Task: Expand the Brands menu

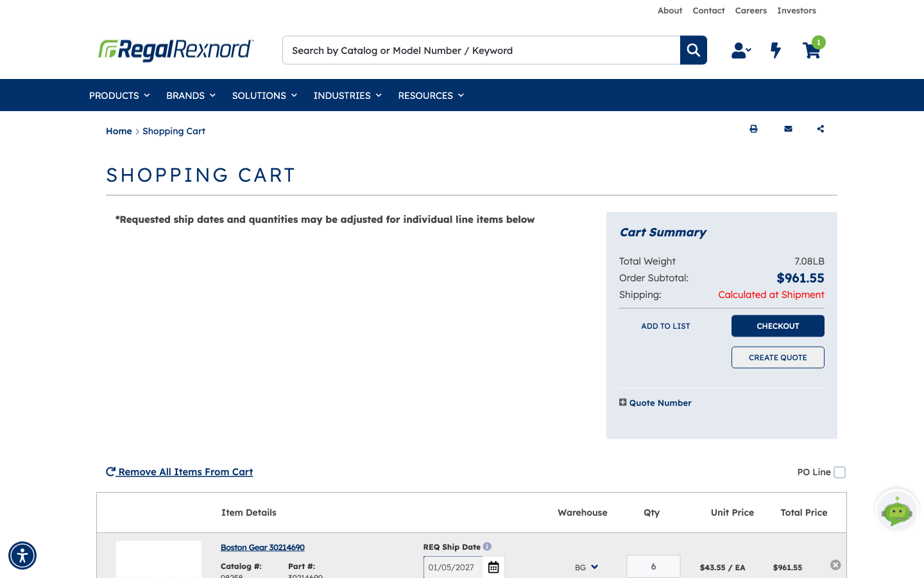Action: click(191, 95)
